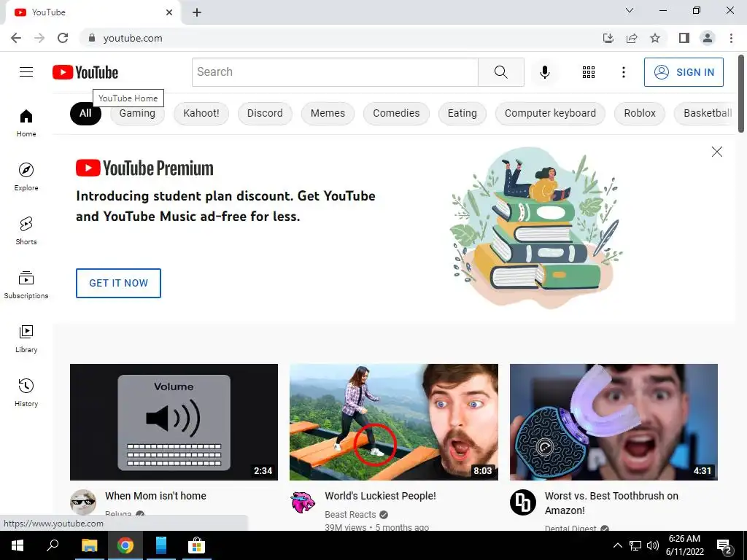Image resolution: width=747 pixels, height=560 pixels.
Task: Dismiss the YouTube Premium banner
Action: tap(716, 152)
